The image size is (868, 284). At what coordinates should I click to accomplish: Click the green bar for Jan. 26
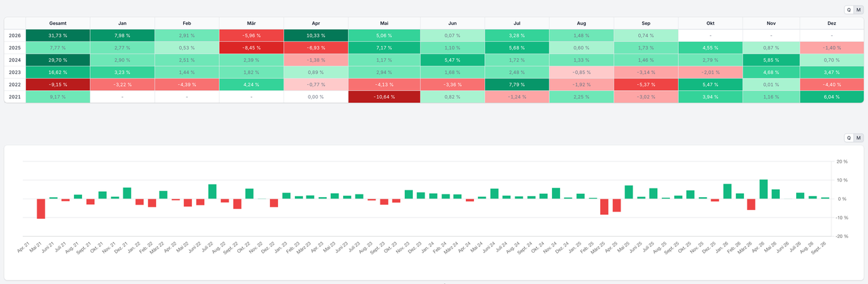coord(727,191)
